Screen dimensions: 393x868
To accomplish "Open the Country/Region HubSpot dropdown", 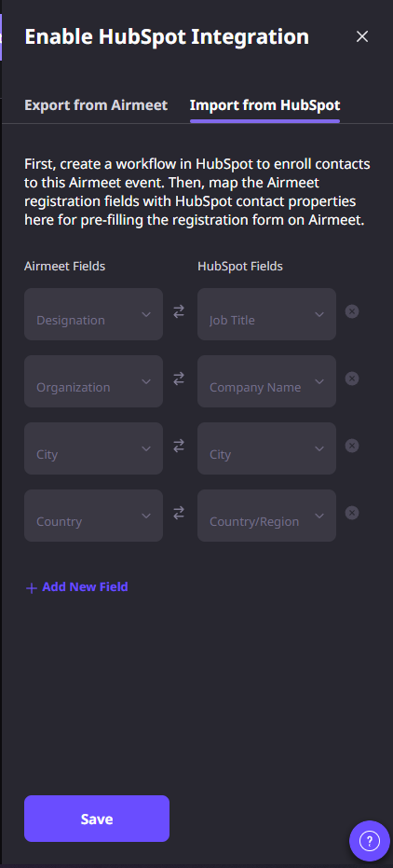I will pyautogui.click(x=266, y=516).
